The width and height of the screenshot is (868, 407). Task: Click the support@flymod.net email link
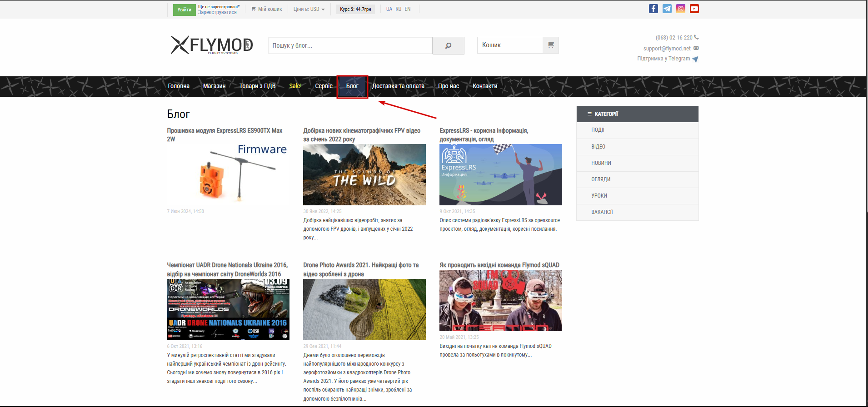[x=667, y=49]
